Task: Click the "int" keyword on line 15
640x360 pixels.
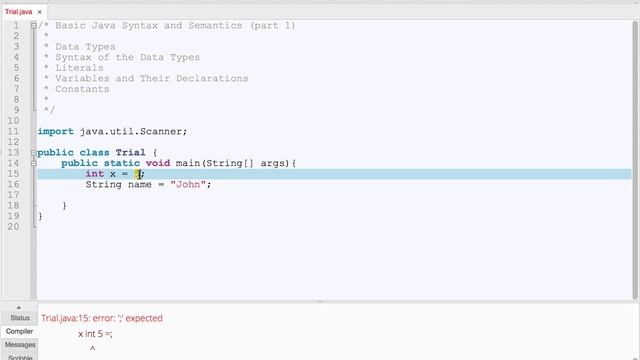Action: [94, 174]
